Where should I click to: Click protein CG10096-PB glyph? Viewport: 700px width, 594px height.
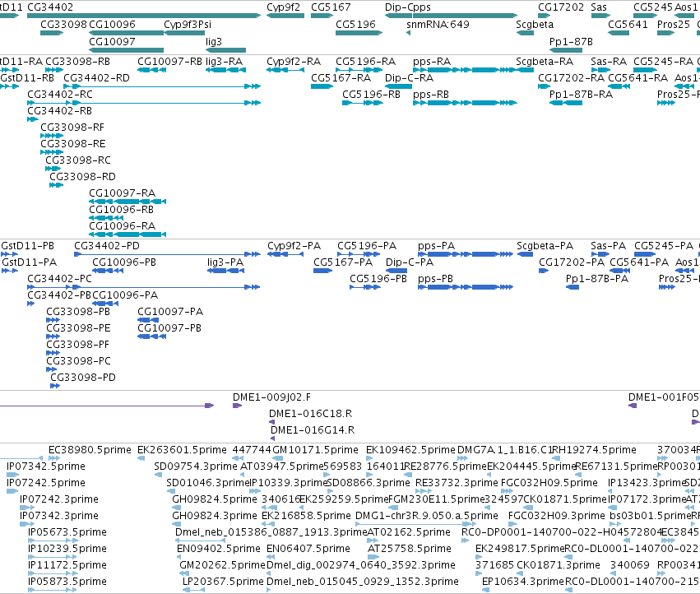(108, 271)
